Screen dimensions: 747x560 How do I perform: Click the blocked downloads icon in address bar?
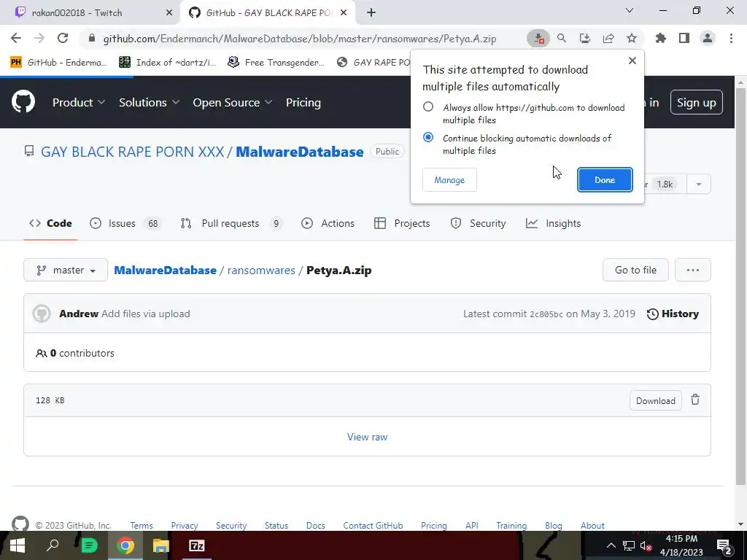(x=538, y=39)
